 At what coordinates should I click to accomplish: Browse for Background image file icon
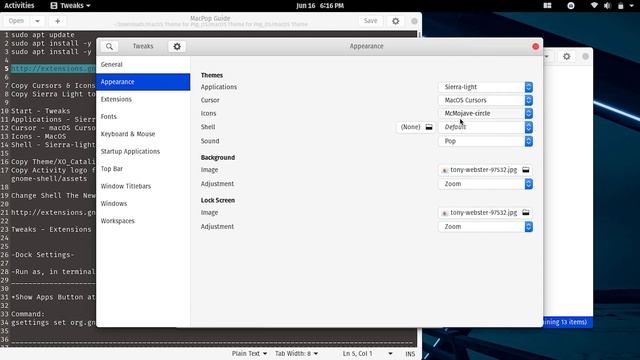(526, 170)
